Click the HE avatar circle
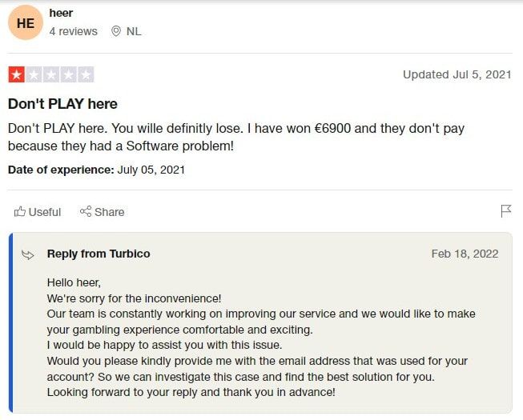The image size is (523, 420). (x=26, y=22)
